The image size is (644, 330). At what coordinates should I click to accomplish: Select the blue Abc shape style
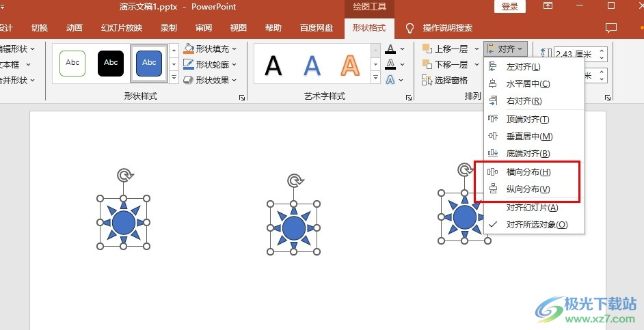[x=149, y=64]
